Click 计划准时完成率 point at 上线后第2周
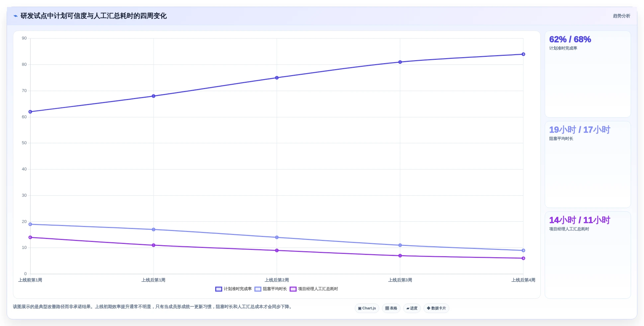The width and height of the screenshot is (644, 326). coord(277,78)
